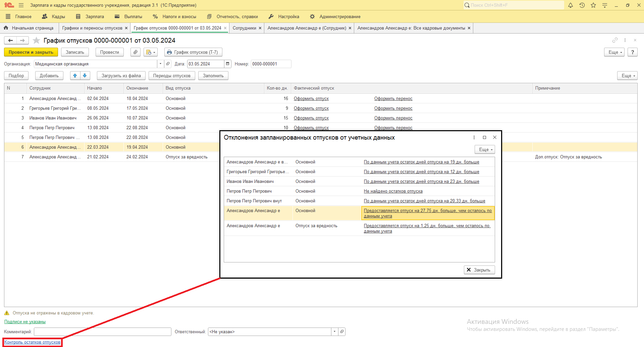Click the get link chain icon

pos(615,40)
